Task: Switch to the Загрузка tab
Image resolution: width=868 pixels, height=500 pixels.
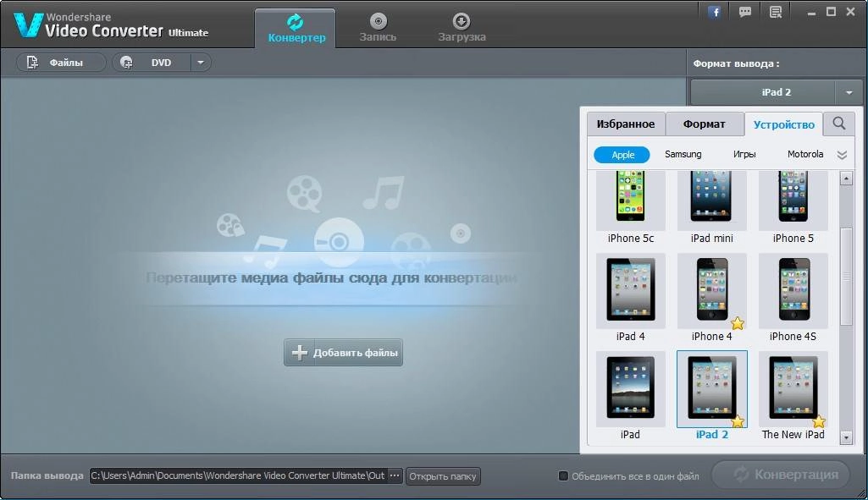Action: (462, 28)
